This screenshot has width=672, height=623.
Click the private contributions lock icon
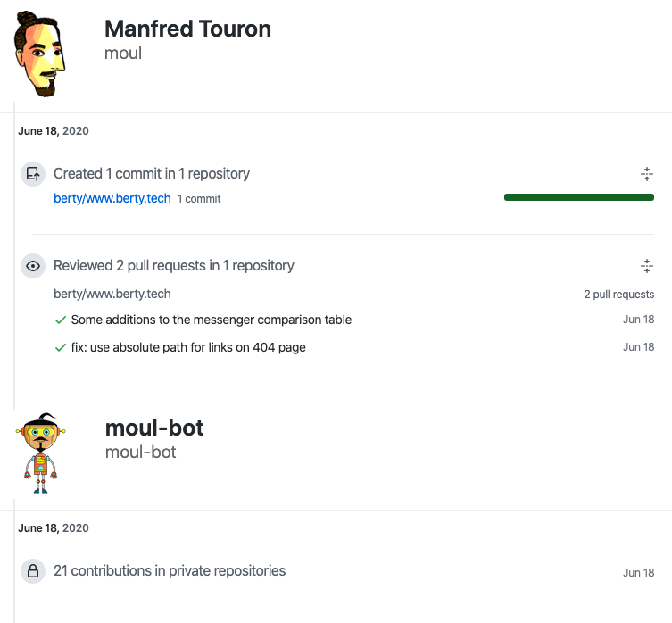pyautogui.click(x=33, y=571)
